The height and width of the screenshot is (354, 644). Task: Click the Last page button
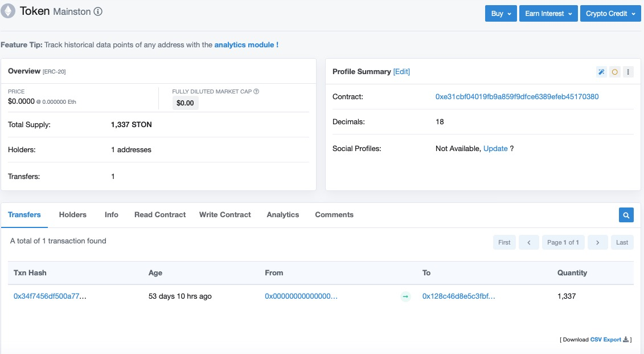click(622, 242)
